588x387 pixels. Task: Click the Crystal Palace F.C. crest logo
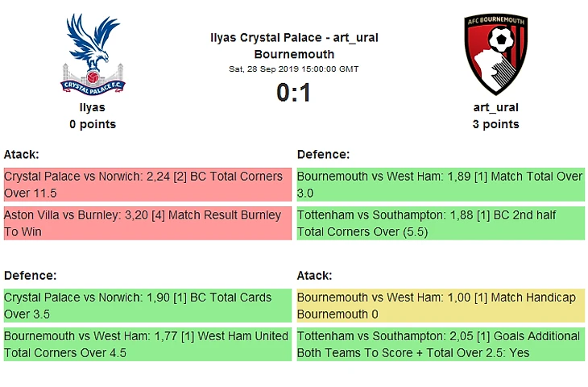click(93, 55)
